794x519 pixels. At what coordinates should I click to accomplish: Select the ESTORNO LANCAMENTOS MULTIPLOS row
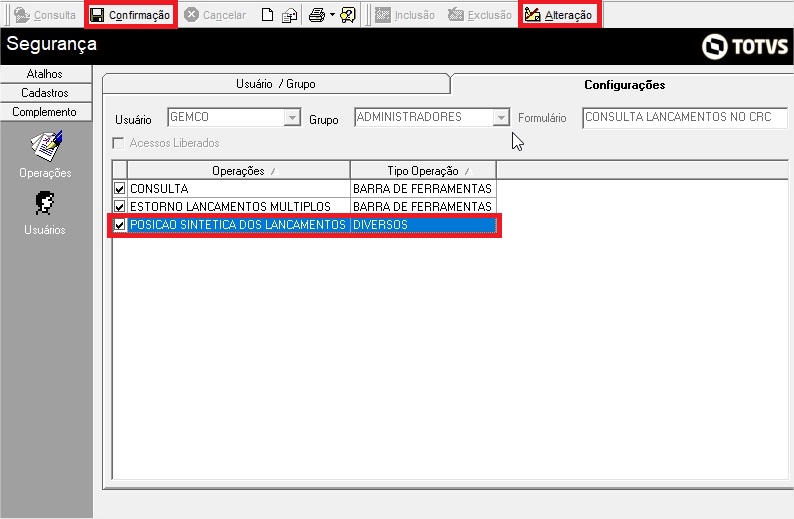[304, 207]
